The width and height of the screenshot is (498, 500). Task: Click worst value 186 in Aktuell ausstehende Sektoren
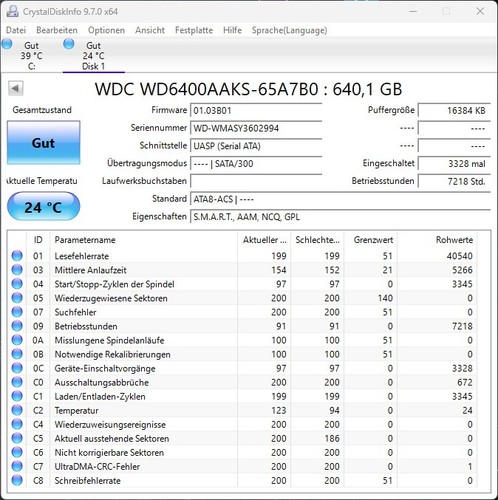tap(332, 438)
